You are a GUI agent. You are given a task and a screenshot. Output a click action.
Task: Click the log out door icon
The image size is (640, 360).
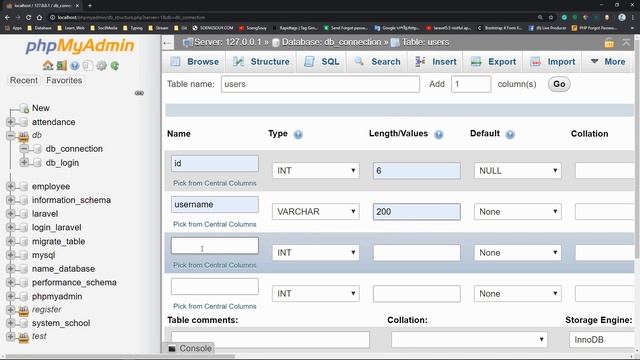[62, 65]
